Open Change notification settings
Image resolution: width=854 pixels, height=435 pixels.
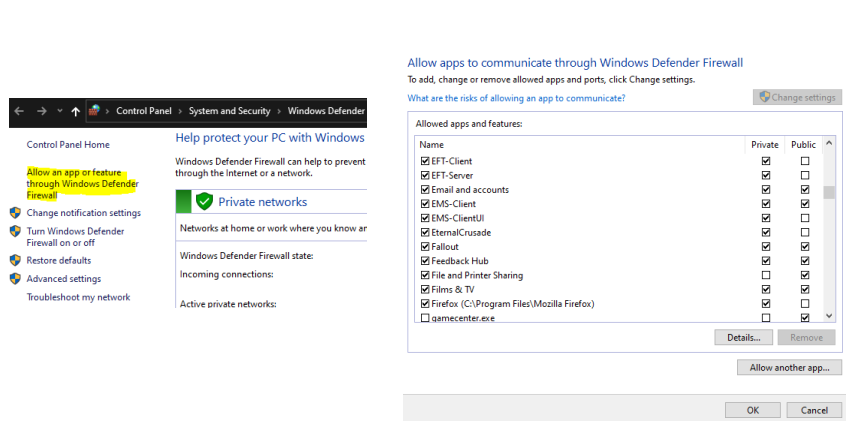pos(84,213)
